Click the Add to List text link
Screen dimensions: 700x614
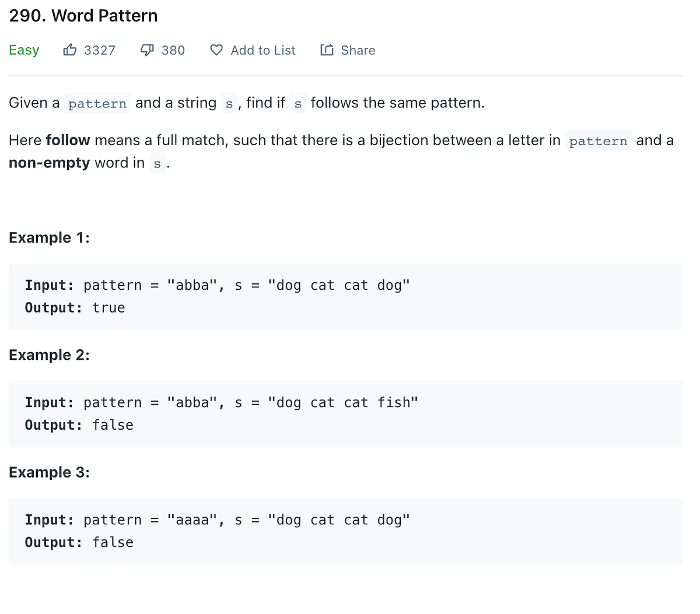(x=262, y=50)
